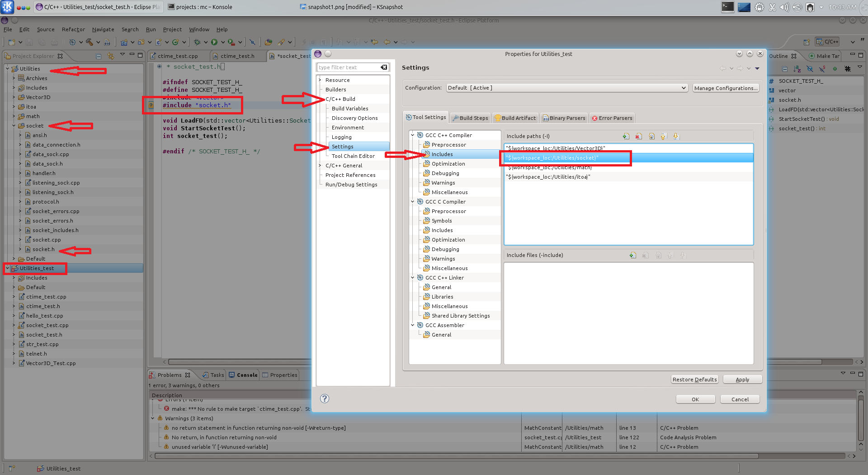Expand C/C++ General properties category

tap(320, 166)
